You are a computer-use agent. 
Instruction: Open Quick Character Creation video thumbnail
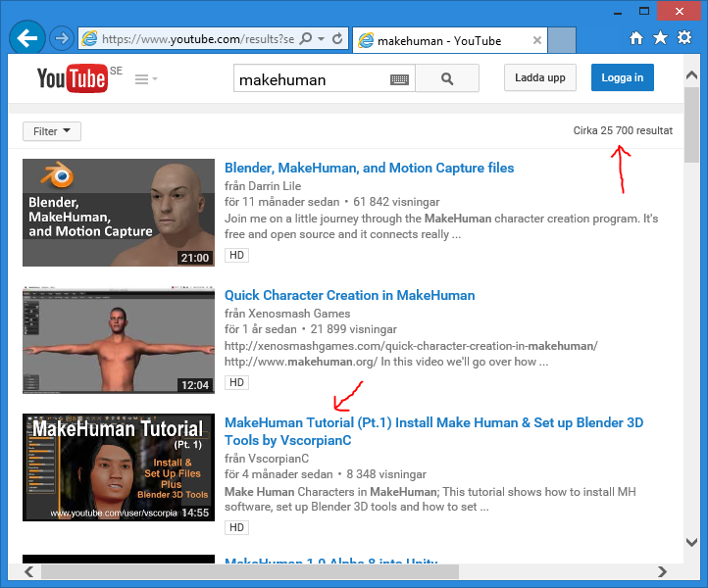click(119, 340)
